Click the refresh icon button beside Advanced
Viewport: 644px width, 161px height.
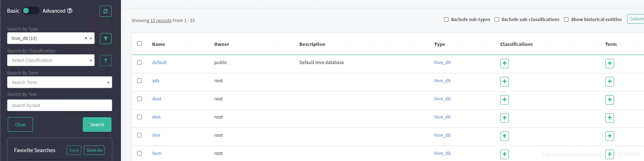tap(105, 11)
